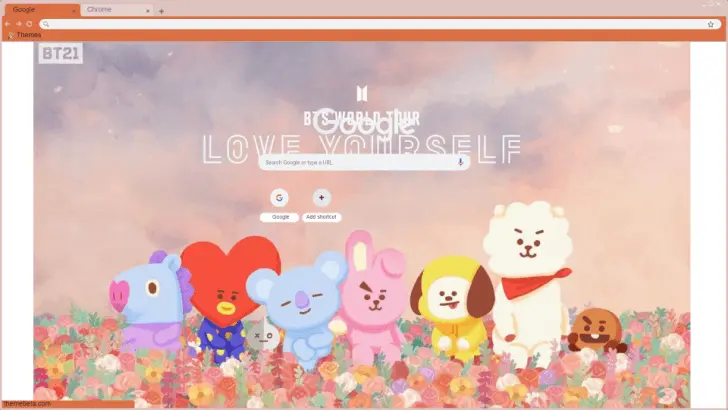728x410 pixels.
Task: Click the search icon in the address bar
Action: pyautogui.click(x=46, y=23)
